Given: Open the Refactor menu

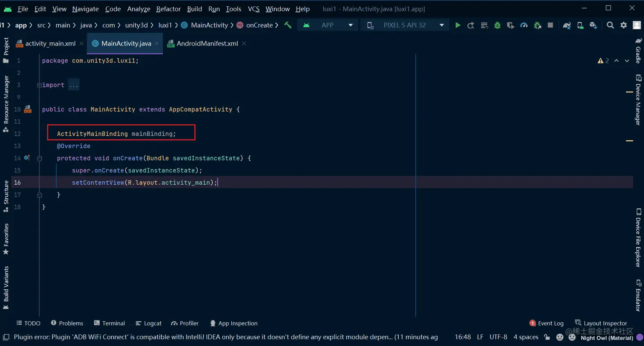Looking at the screenshot, I should [x=169, y=9].
